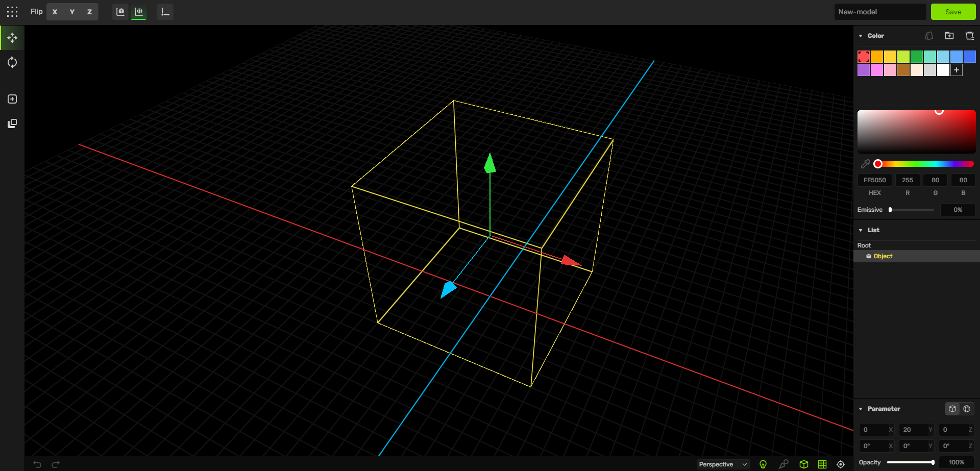Image resolution: width=980 pixels, height=471 pixels.
Task: Click the pivot origin axis icon
Action: (165, 12)
